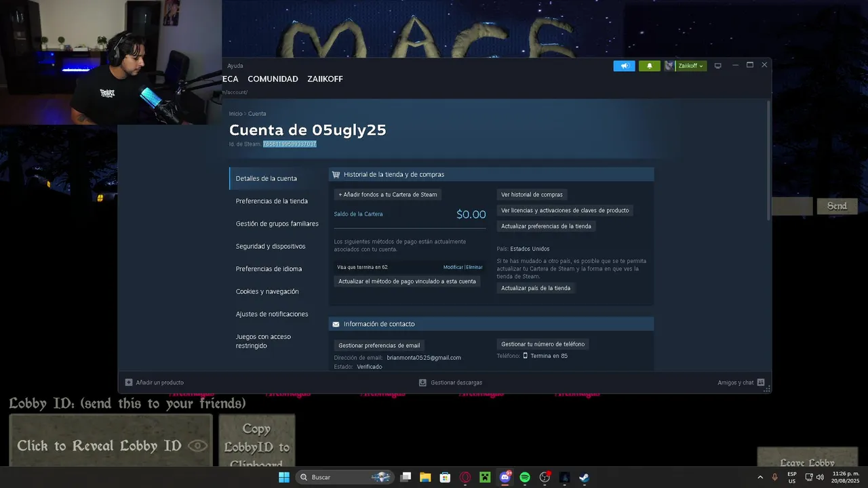
Task: Click Modificar payment method link
Action: click(x=453, y=267)
